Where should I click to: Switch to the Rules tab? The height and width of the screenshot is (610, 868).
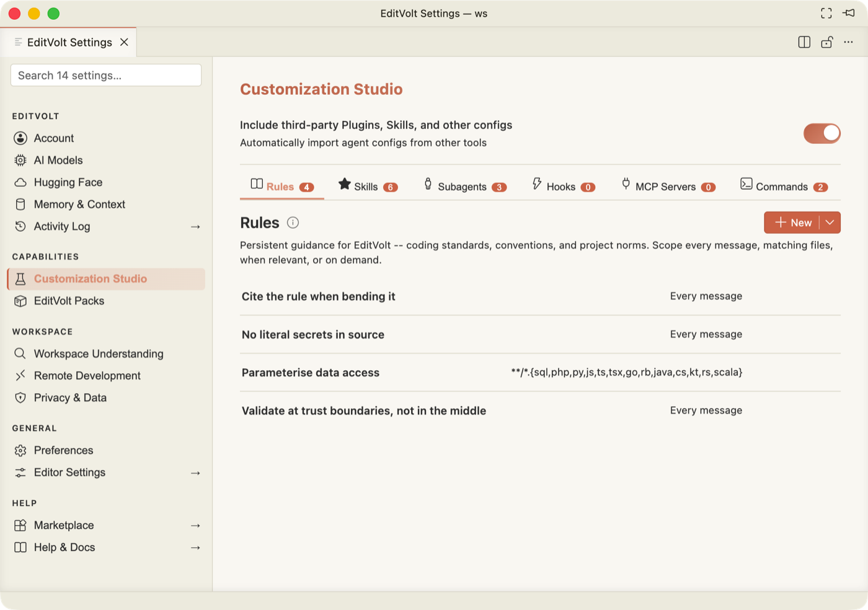point(282,186)
